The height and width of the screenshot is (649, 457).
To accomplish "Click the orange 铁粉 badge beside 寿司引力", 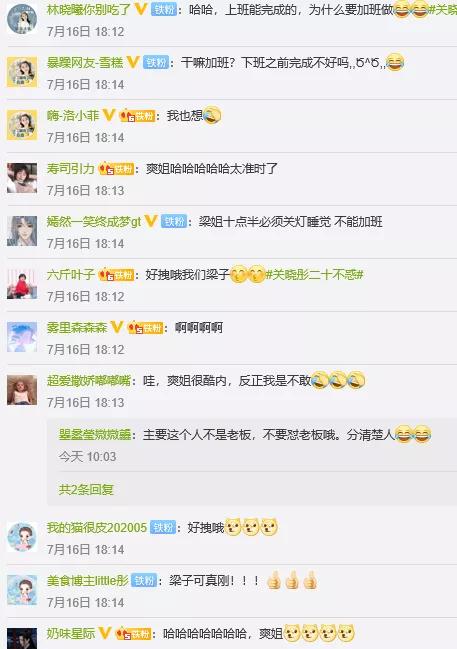I will (116, 169).
